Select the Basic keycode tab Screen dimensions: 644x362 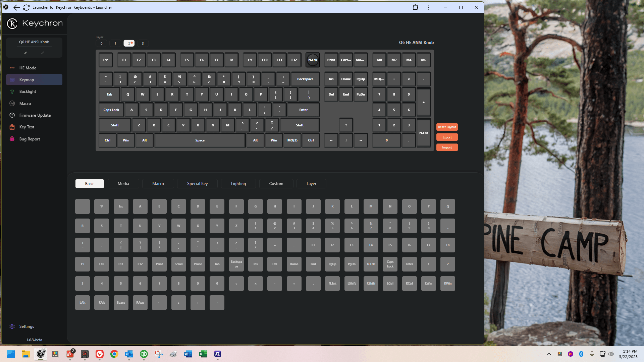tap(90, 184)
